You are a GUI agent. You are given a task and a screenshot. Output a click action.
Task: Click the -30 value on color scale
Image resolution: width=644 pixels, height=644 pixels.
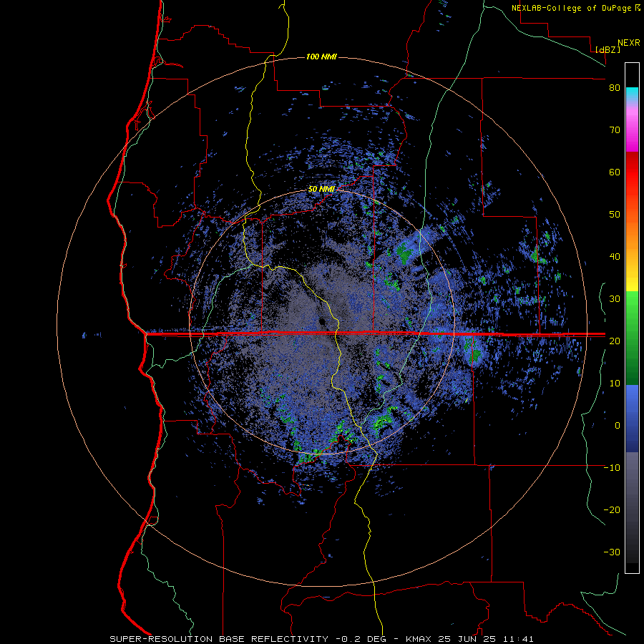(612, 552)
